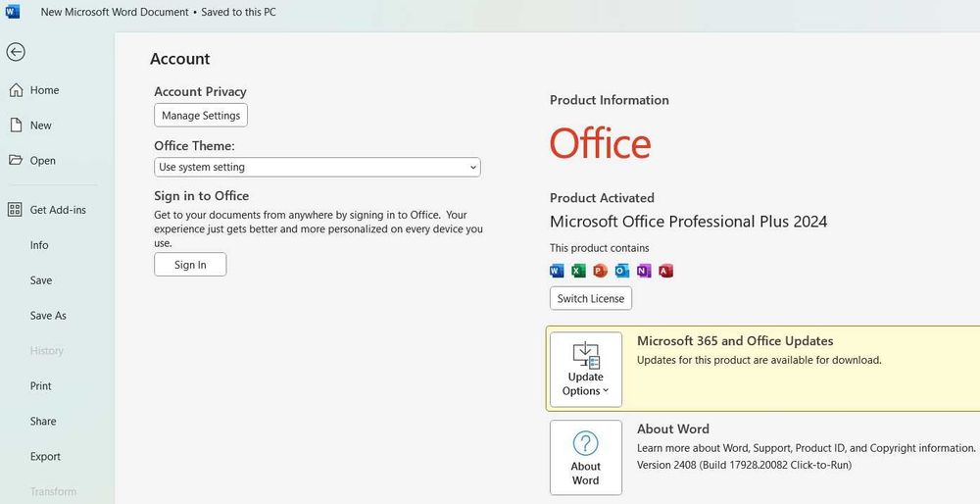
Task: Open the Print page
Action: (40, 385)
